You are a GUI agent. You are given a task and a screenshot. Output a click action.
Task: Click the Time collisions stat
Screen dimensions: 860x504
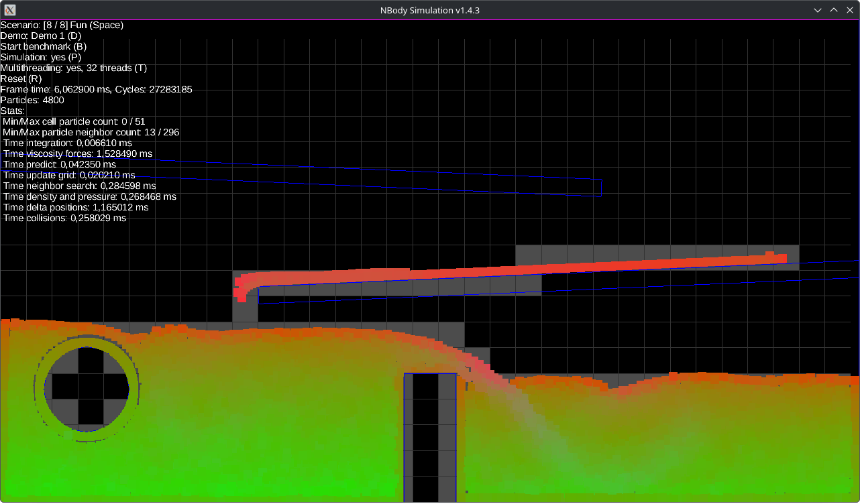(64, 218)
